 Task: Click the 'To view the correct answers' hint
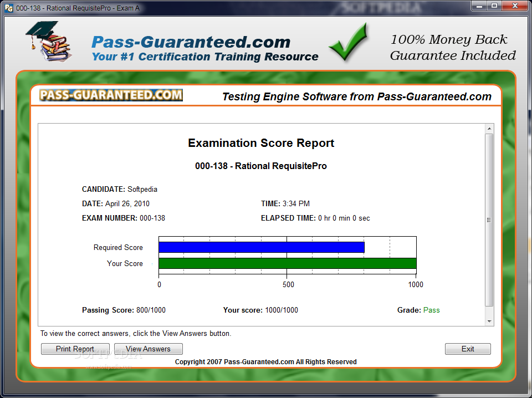[x=136, y=334]
